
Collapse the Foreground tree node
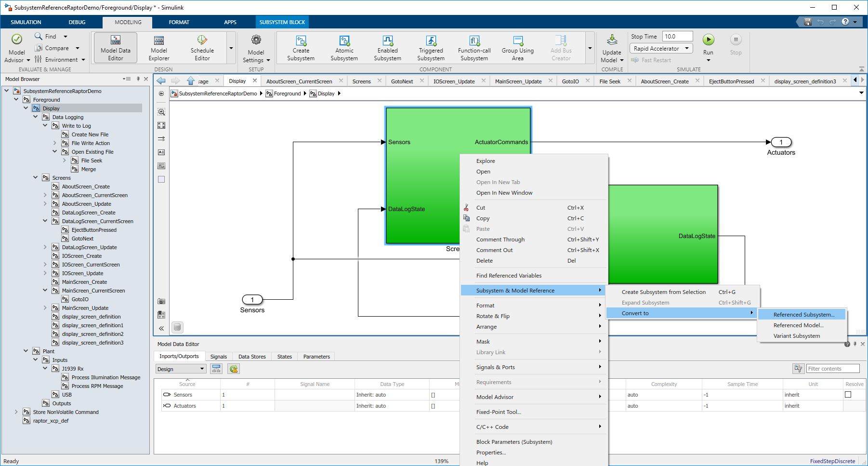pyautogui.click(x=16, y=99)
